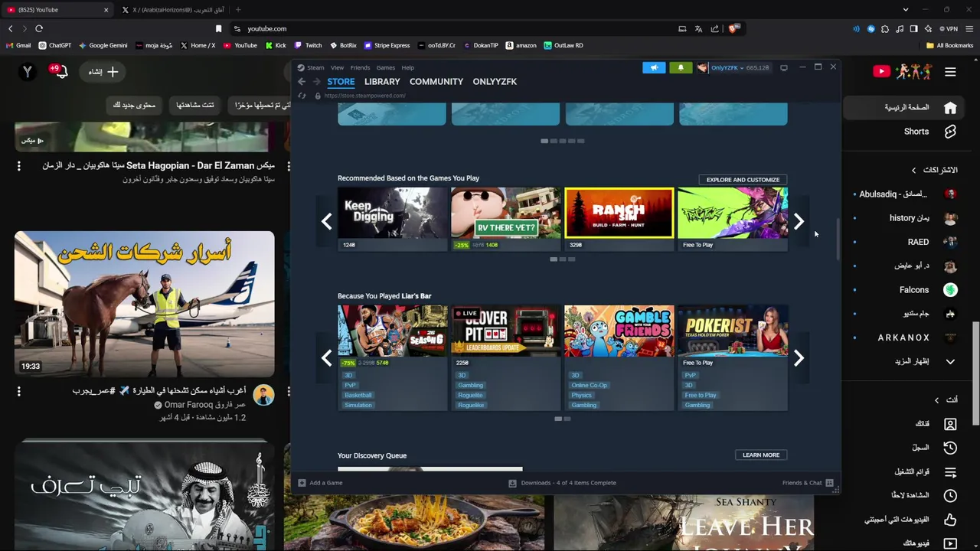This screenshot has width=980, height=551.
Task: Open YouTube Shorts sidebar icon
Action: (950, 132)
